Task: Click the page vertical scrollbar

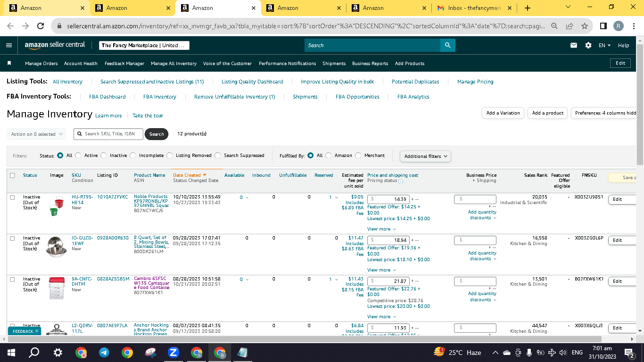Action: (x=640, y=104)
